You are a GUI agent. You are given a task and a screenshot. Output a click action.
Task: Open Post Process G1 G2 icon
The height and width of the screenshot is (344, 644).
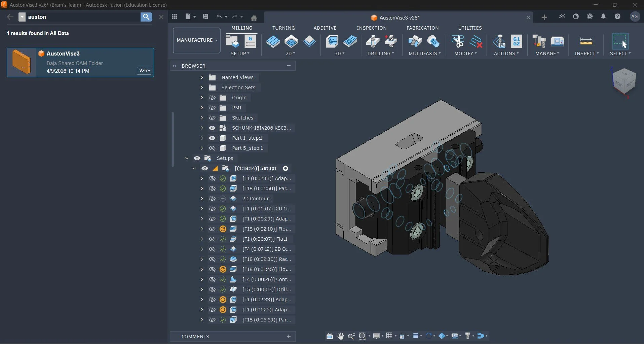(517, 41)
